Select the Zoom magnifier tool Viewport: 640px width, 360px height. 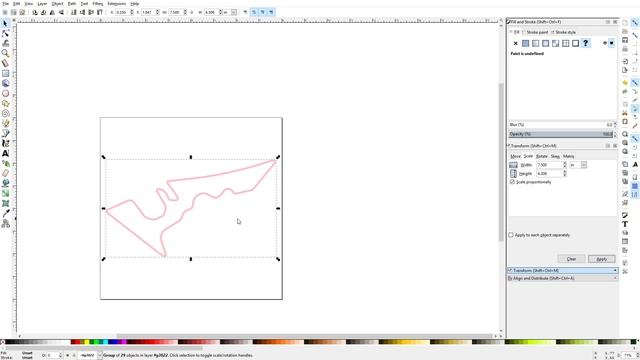coord(5,53)
